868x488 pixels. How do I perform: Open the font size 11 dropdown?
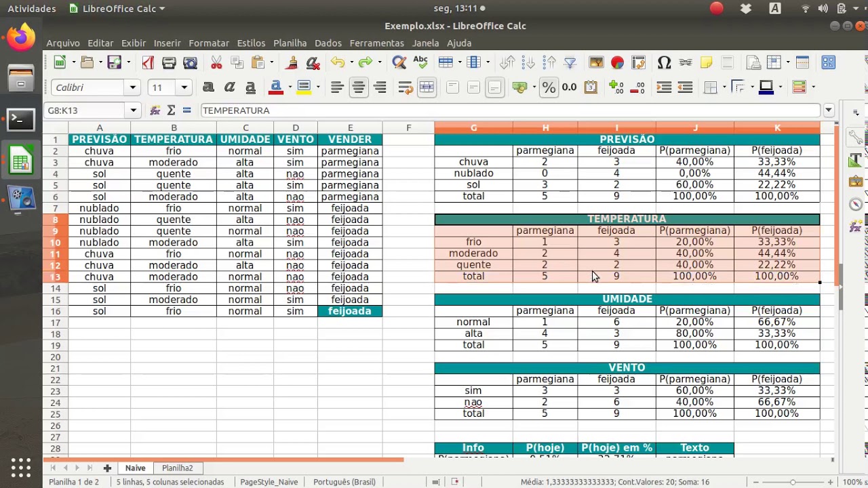pyautogui.click(x=184, y=87)
